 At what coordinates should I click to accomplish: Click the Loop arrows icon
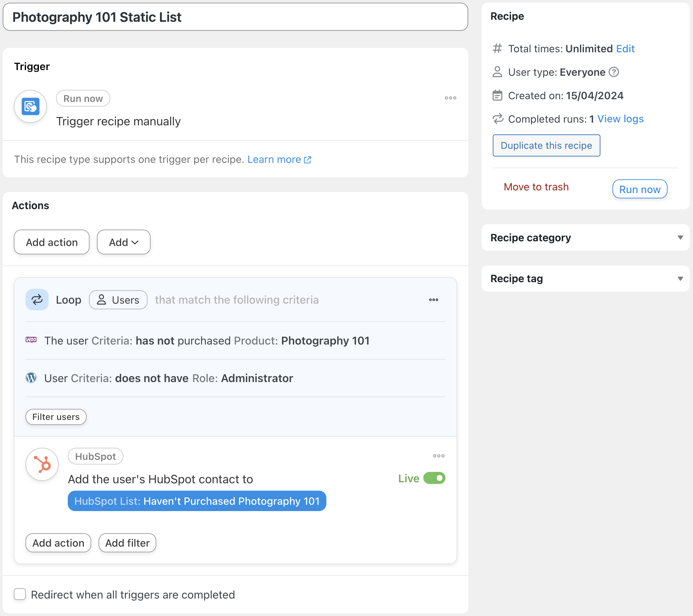point(37,300)
